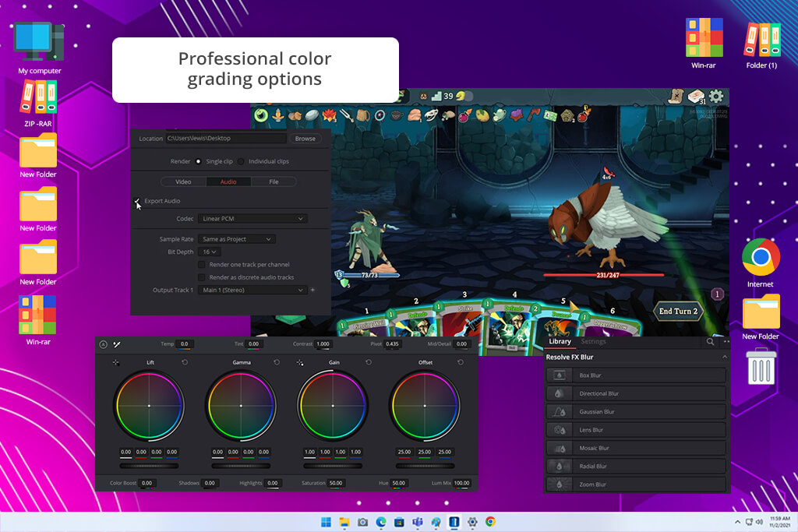Select the white point picker wand icon
Screen dimensions: 798x532
[x=117, y=344]
